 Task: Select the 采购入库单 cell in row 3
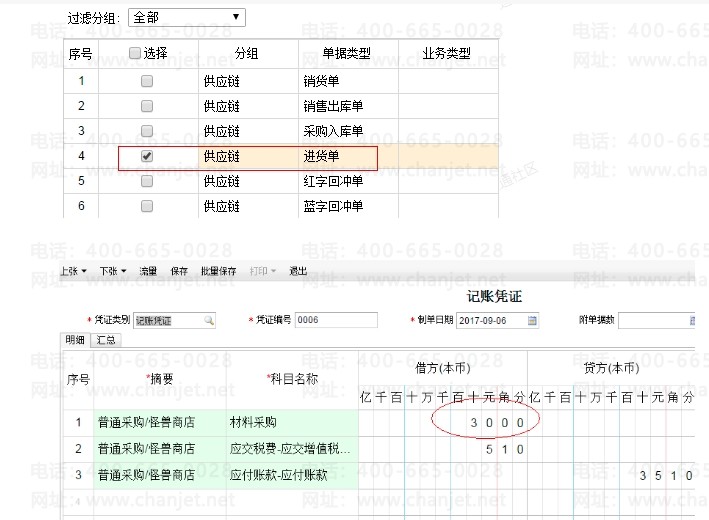click(348, 131)
